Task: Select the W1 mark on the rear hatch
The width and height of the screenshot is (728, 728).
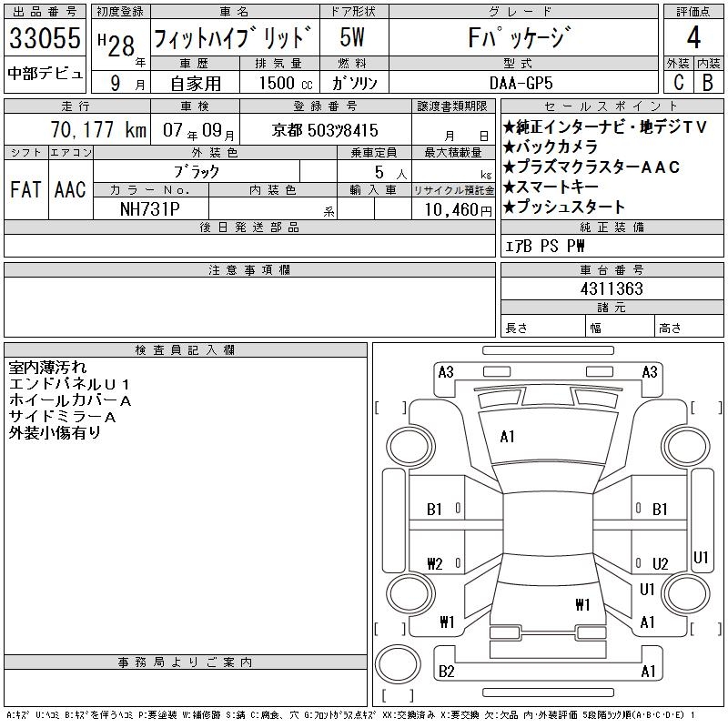Action: point(582,604)
